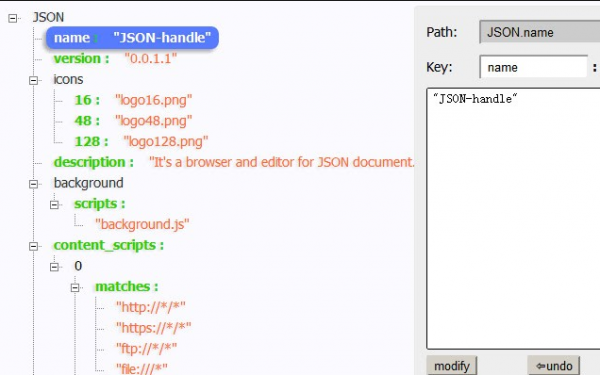Collapse the matches node
The height and width of the screenshot is (375, 600).
pos(75,287)
